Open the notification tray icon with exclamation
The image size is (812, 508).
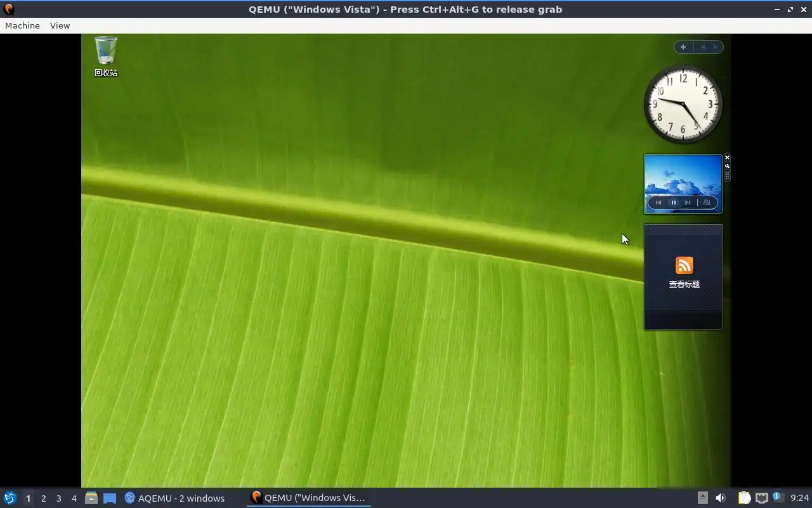coord(778,497)
